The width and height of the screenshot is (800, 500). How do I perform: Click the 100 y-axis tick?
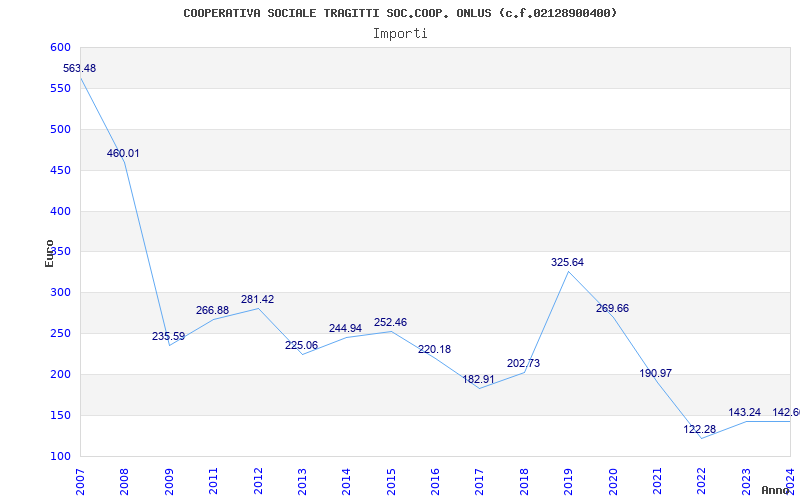pos(60,456)
